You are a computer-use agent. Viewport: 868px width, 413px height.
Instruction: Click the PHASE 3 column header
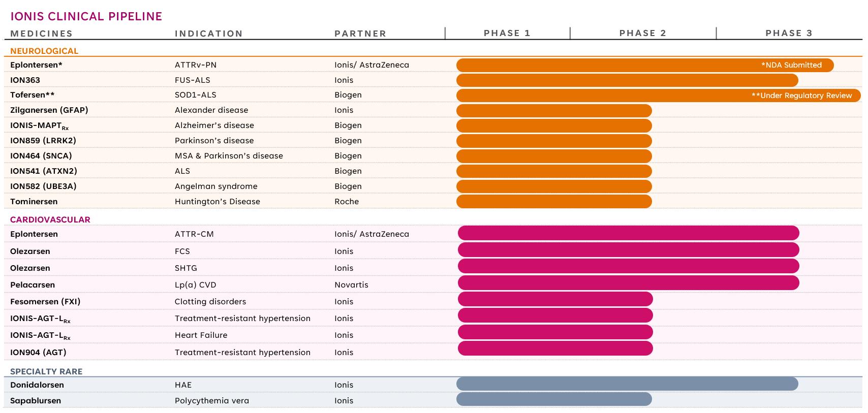click(789, 33)
